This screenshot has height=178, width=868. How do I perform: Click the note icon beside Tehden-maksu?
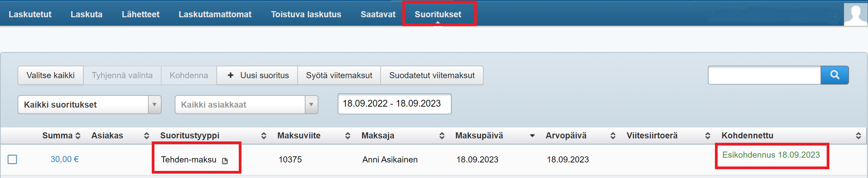[225, 161]
